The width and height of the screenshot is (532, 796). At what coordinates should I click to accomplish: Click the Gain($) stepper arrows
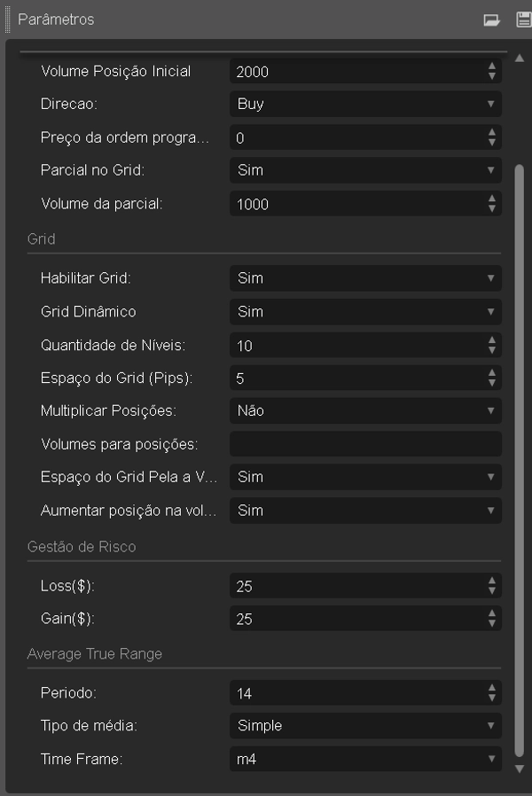pyautogui.click(x=491, y=620)
